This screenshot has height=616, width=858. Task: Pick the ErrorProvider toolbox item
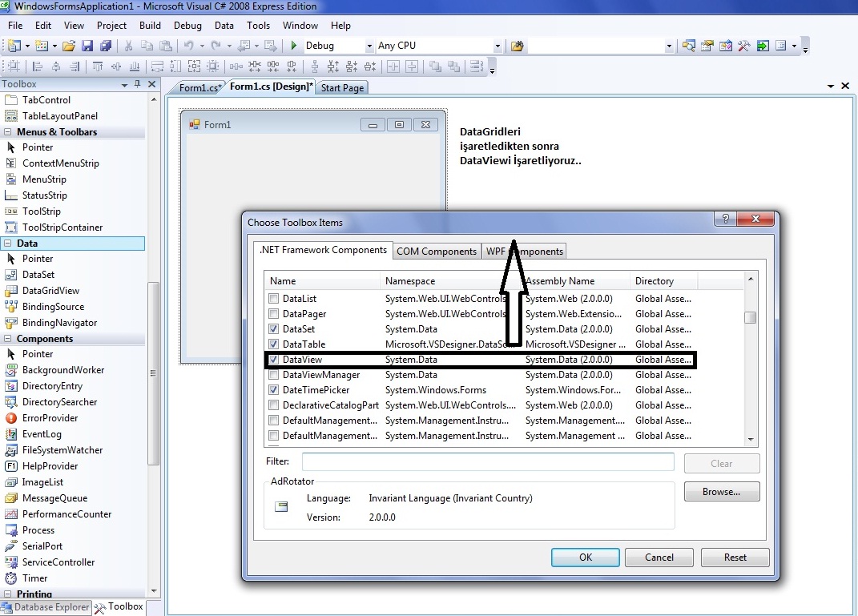tap(50, 418)
